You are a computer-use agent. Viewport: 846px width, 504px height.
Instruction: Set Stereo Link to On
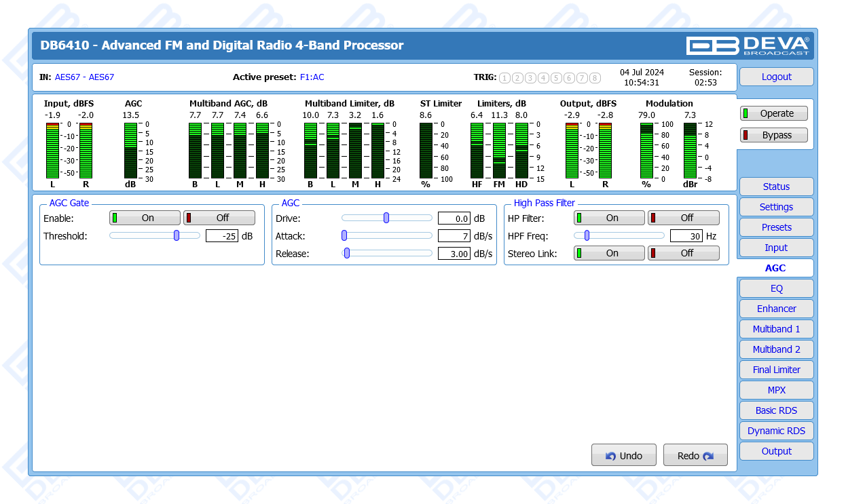pyautogui.click(x=609, y=253)
